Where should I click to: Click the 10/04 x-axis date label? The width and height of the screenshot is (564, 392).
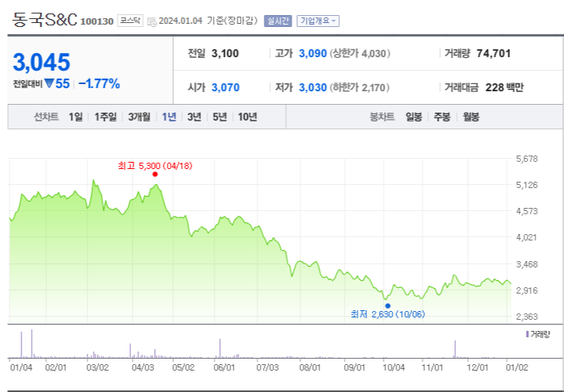click(392, 368)
